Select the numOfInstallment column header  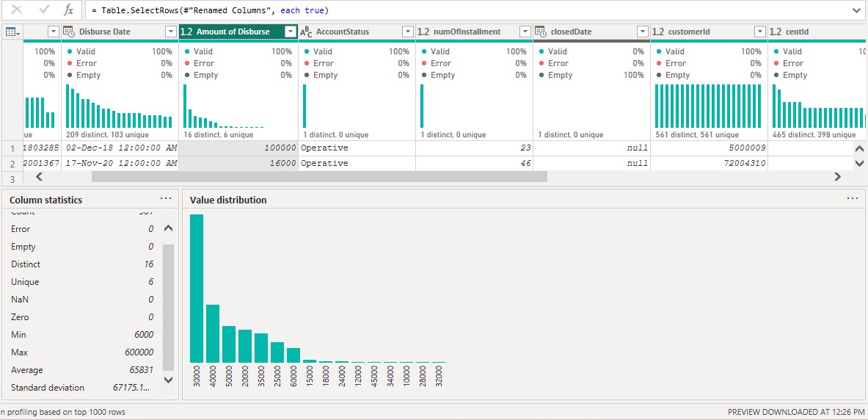pos(474,32)
